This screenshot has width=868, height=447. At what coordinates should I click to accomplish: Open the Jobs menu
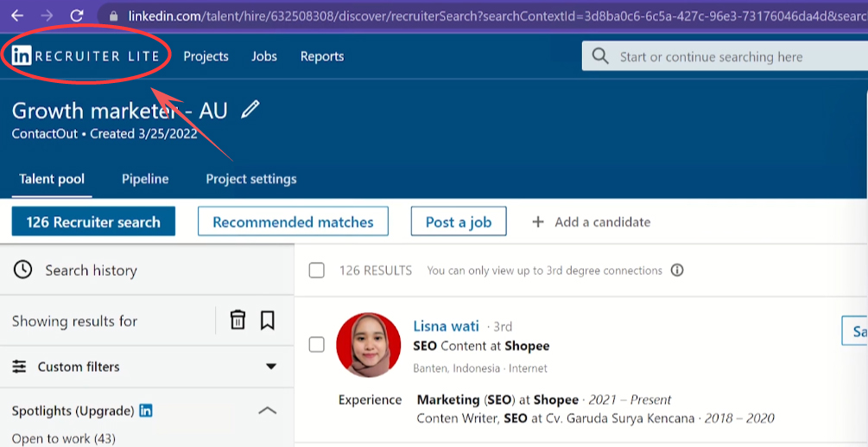tap(264, 56)
